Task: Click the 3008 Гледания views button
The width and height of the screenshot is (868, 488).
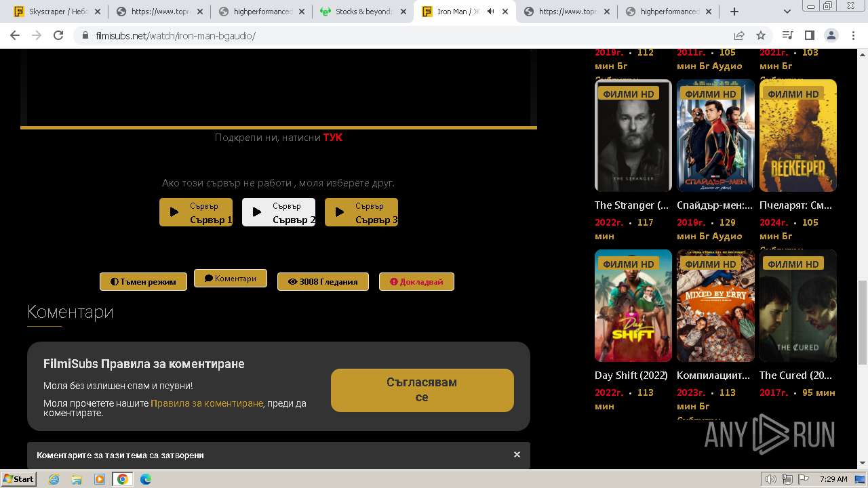Action: point(323,281)
